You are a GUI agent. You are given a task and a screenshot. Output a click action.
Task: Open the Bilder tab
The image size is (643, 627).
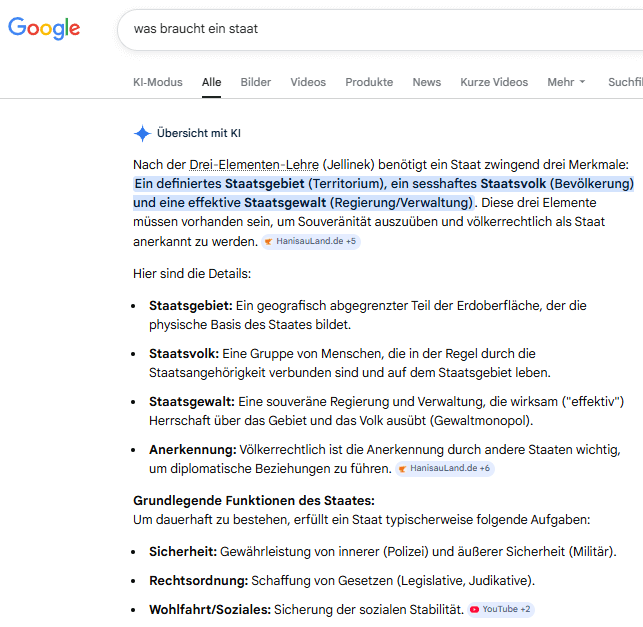click(256, 82)
